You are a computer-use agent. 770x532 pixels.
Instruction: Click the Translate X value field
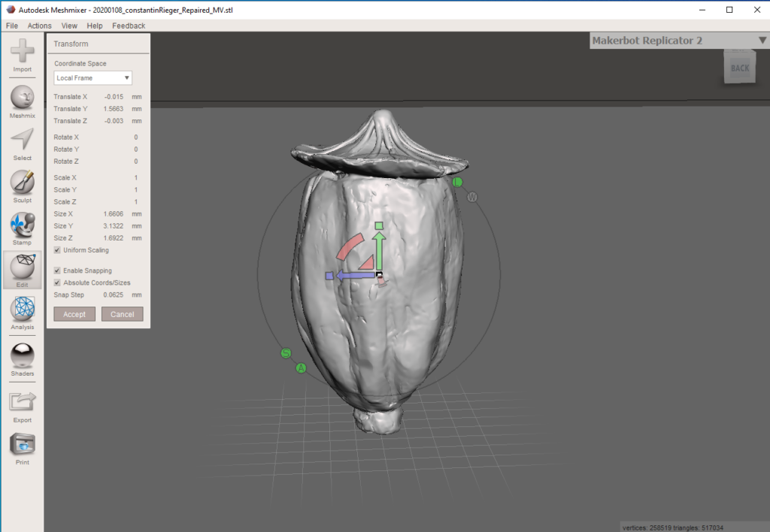tap(114, 97)
